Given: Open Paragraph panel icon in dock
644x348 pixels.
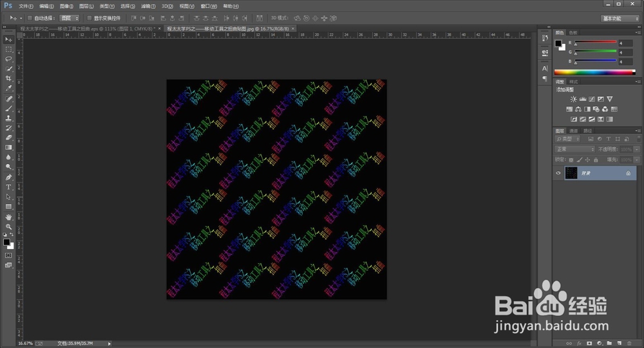Looking at the screenshot, I should (x=545, y=78).
